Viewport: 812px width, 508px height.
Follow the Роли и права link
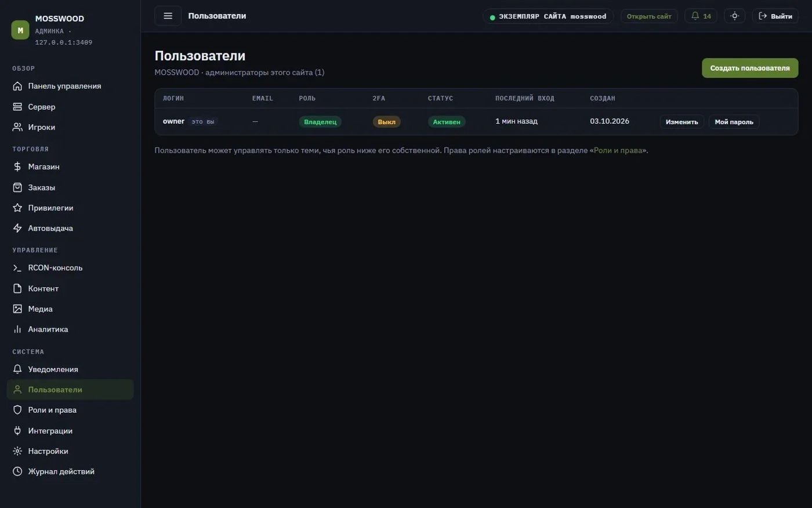[618, 150]
